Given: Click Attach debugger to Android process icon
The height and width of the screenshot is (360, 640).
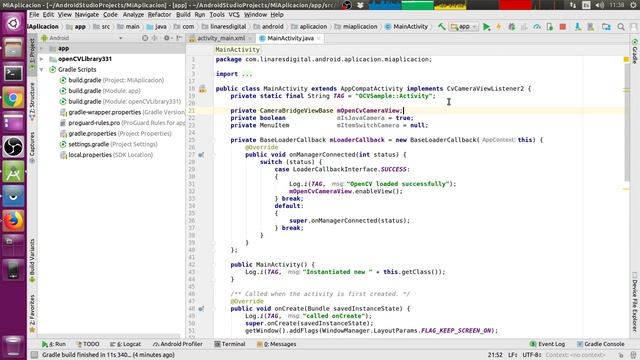Looking at the screenshot, I should 550,27.
